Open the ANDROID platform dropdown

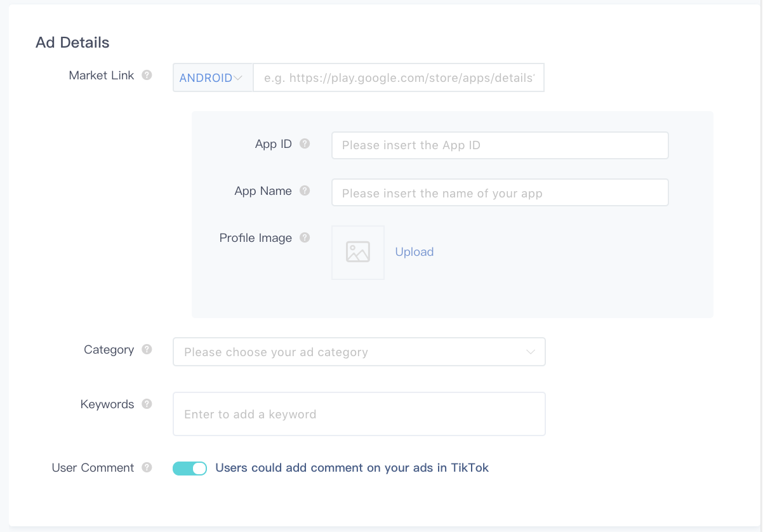click(x=212, y=78)
